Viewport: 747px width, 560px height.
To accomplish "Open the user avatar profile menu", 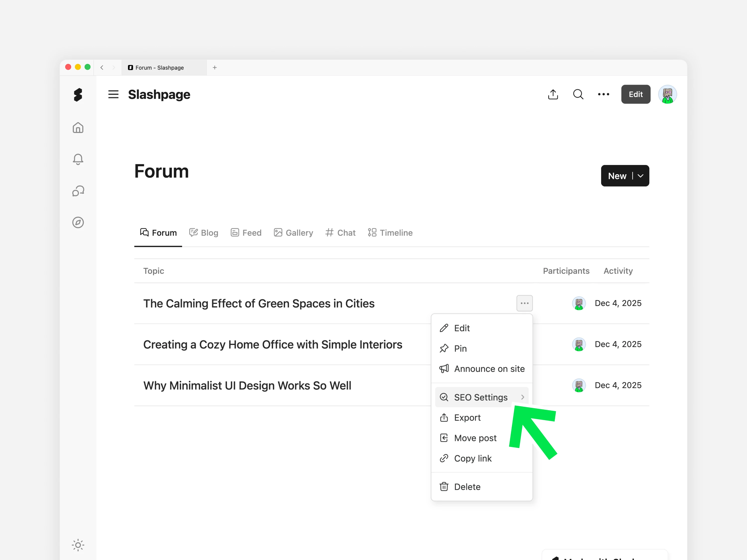I will [667, 95].
